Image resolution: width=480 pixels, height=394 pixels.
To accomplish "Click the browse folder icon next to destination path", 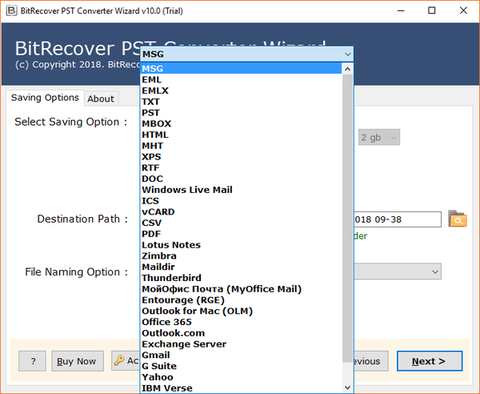I will click(x=457, y=219).
